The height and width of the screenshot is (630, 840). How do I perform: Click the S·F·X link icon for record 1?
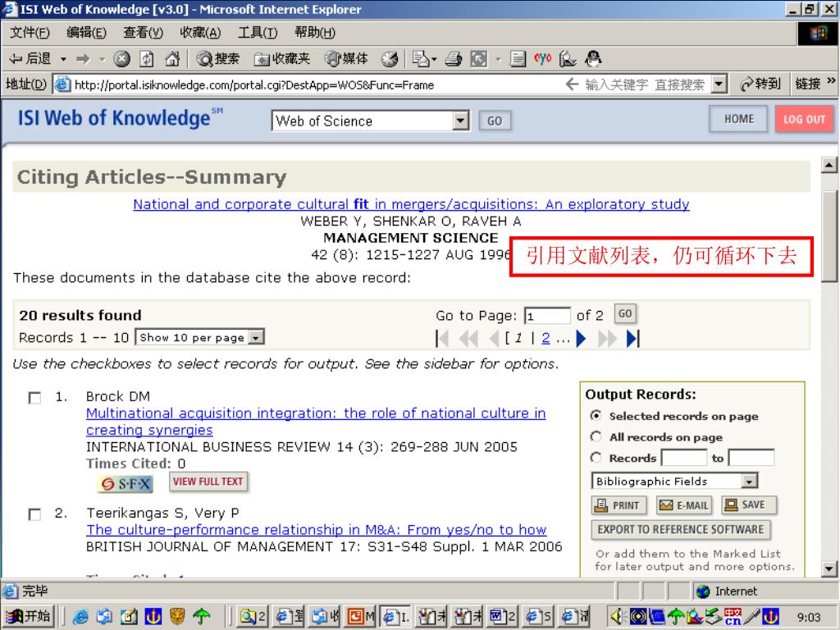coord(126,484)
